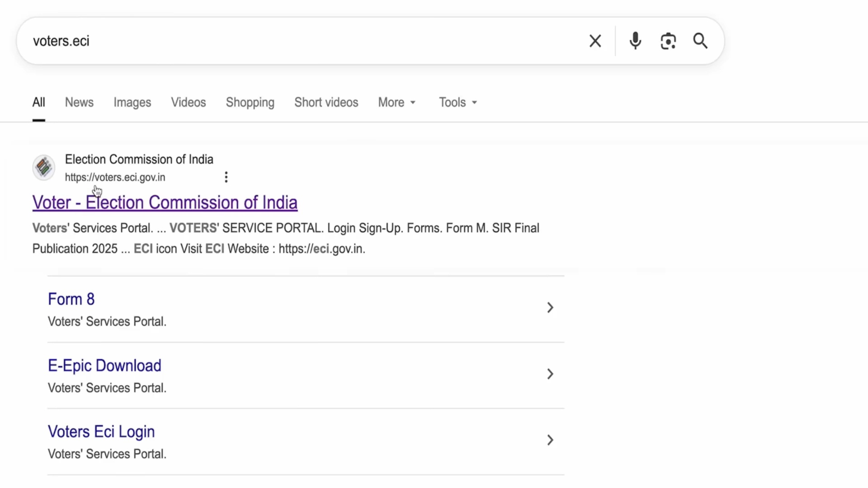Expand the Voters Eci Login sitelink chevron
Image resolution: width=868 pixels, height=488 pixels.
[x=550, y=440]
